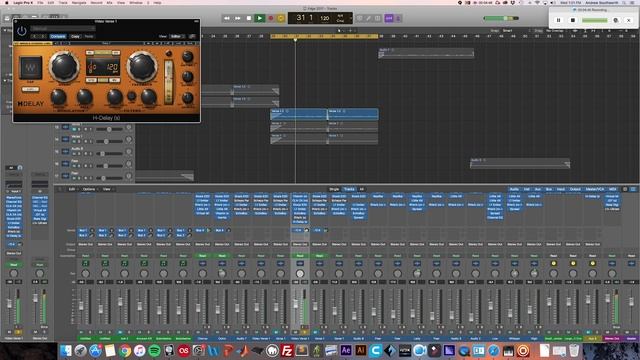Click the large Delay time knob
The width and height of the screenshot is (640, 360).
point(64,67)
